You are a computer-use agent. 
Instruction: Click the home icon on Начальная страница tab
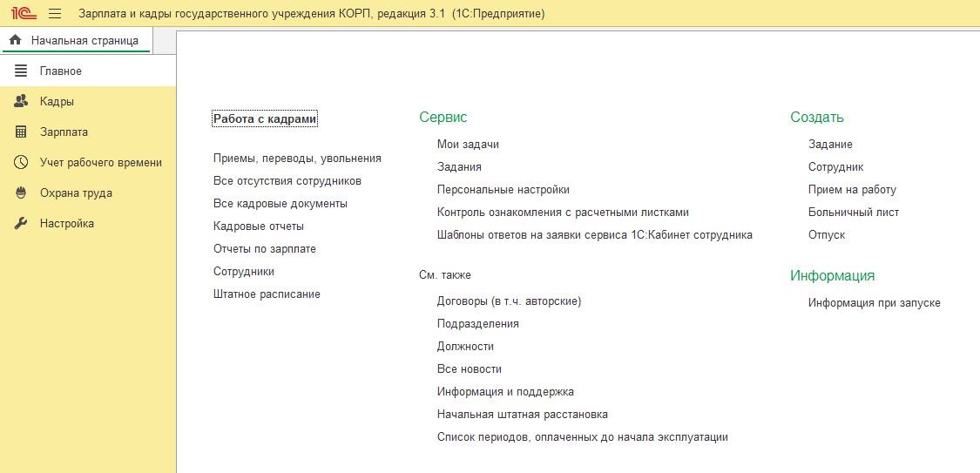click(15, 40)
